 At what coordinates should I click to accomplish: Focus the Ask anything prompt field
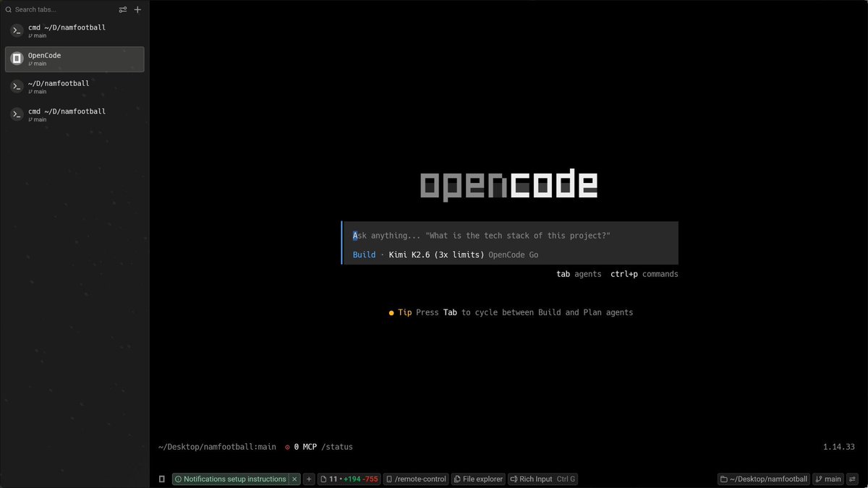click(511, 236)
